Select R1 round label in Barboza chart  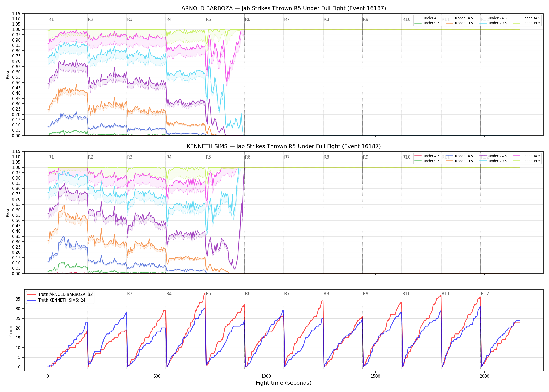(x=51, y=19)
